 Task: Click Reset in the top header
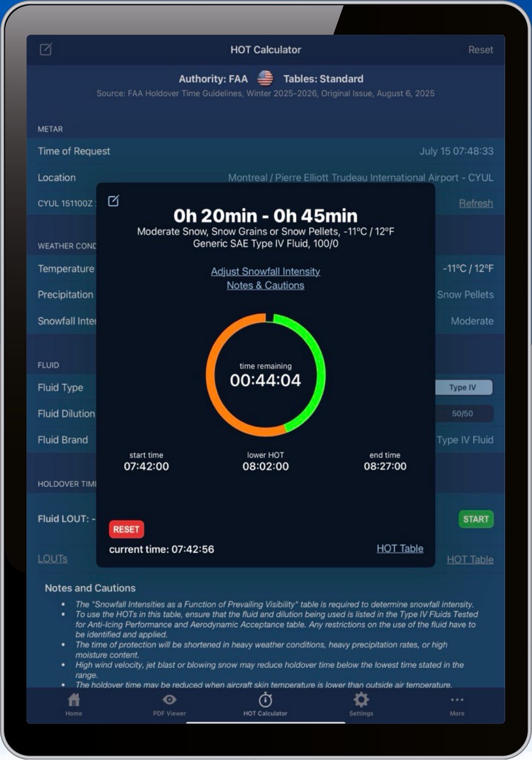tap(480, 50)
